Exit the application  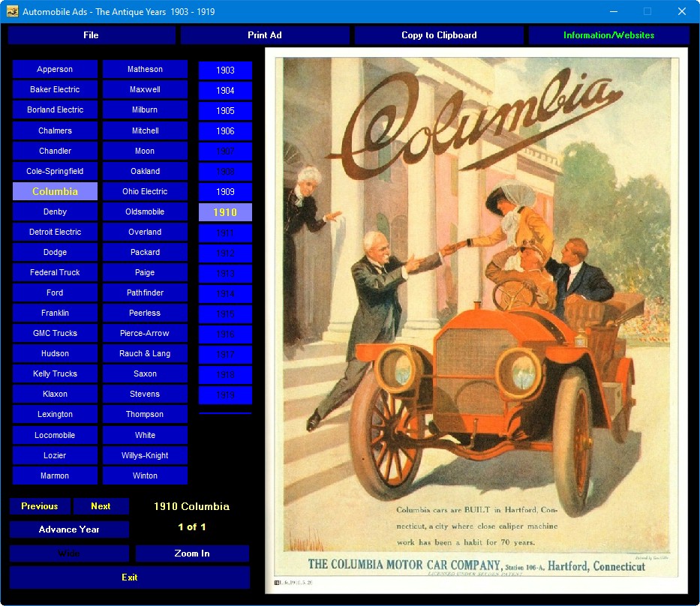130,577
